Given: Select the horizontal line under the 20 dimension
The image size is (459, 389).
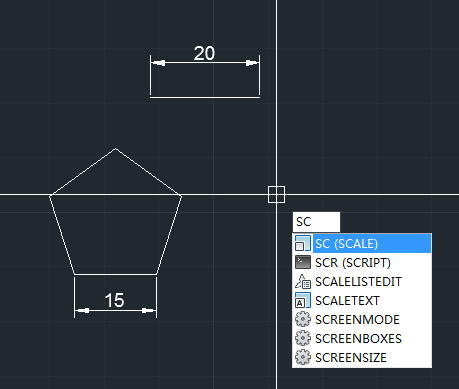Looking at the screenshot, I should [x=205, y=97].
